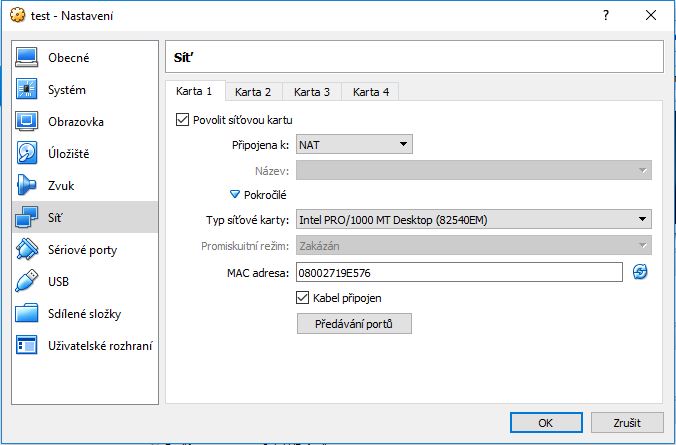Select the Síť network icon
The height and width of the screenshot is (445, 676).
(x=27, y=217)
